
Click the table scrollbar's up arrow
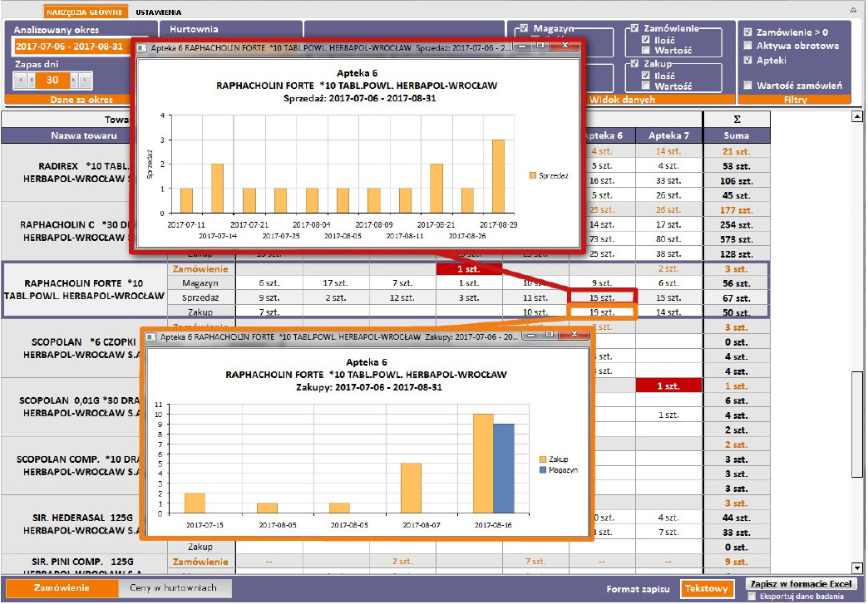[x=857, y=117]
